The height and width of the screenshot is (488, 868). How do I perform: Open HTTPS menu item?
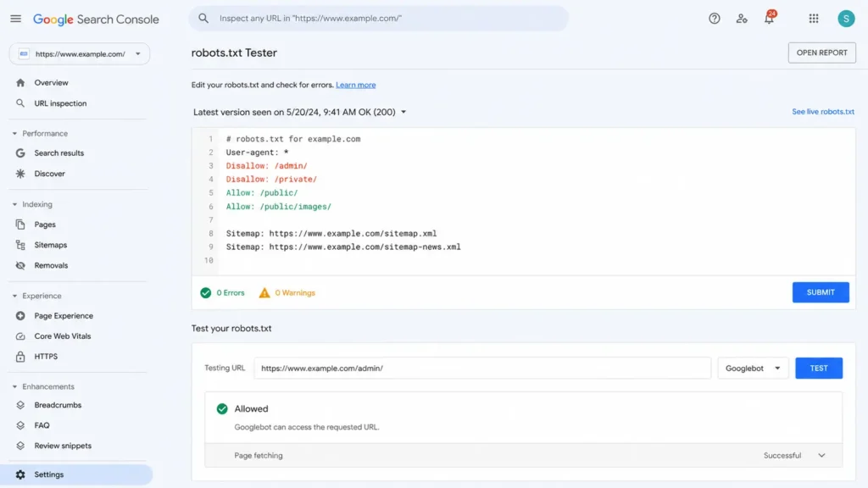[46, 357]
